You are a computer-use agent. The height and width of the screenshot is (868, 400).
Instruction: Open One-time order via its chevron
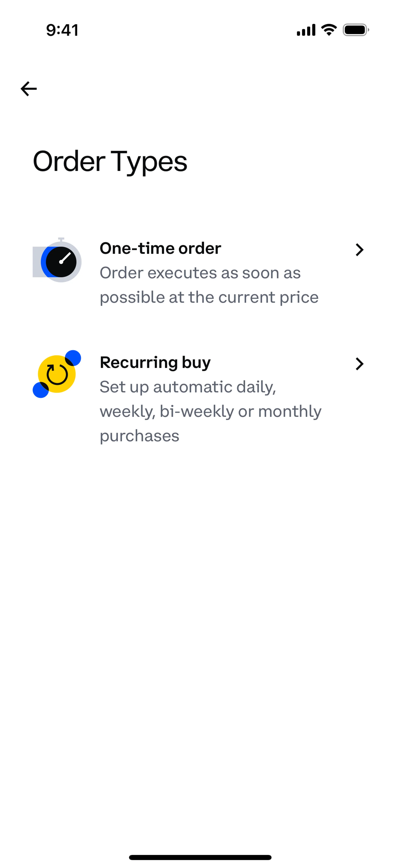click(x=360, y=250)
